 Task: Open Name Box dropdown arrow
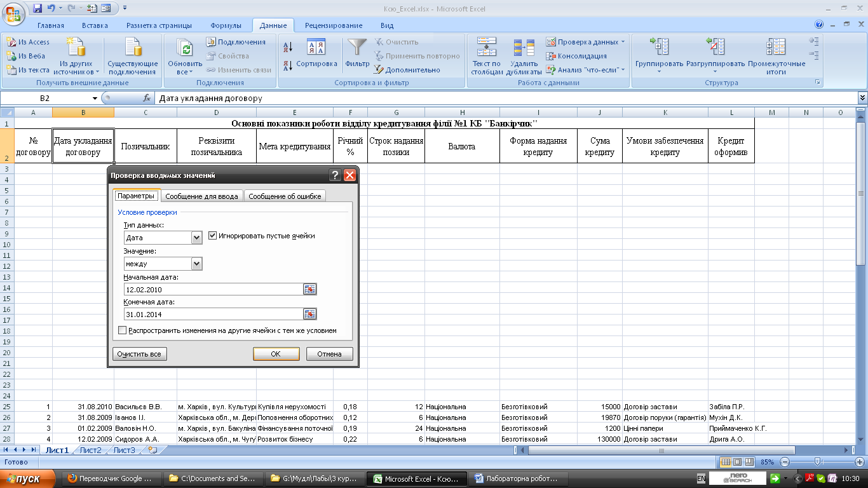(x=95, y=98)
